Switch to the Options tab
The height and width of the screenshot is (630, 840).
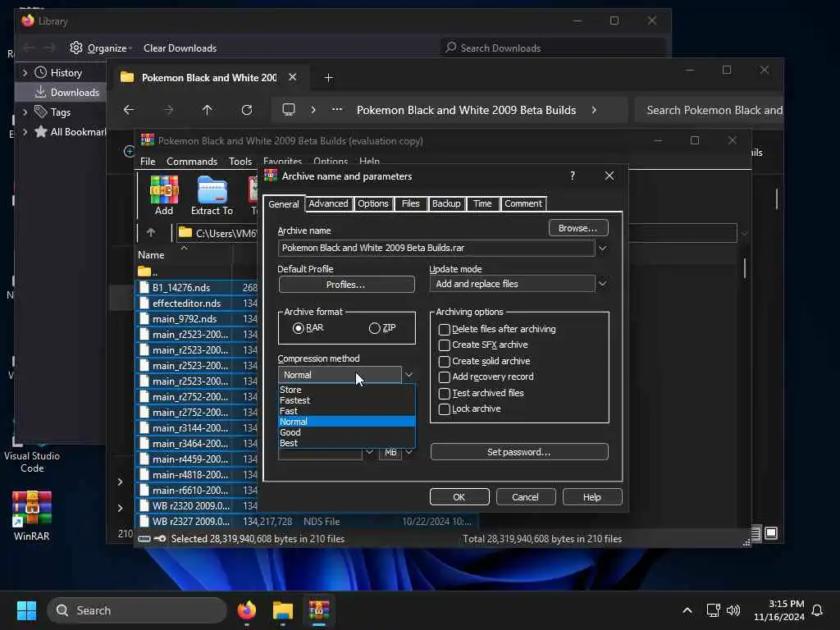click(x=373, y=203)
